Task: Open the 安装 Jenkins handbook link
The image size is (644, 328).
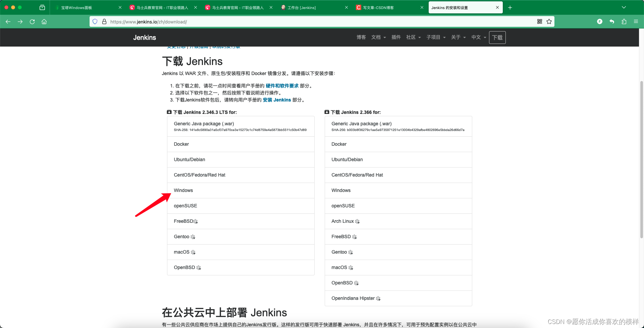Action: coord(277,100)
